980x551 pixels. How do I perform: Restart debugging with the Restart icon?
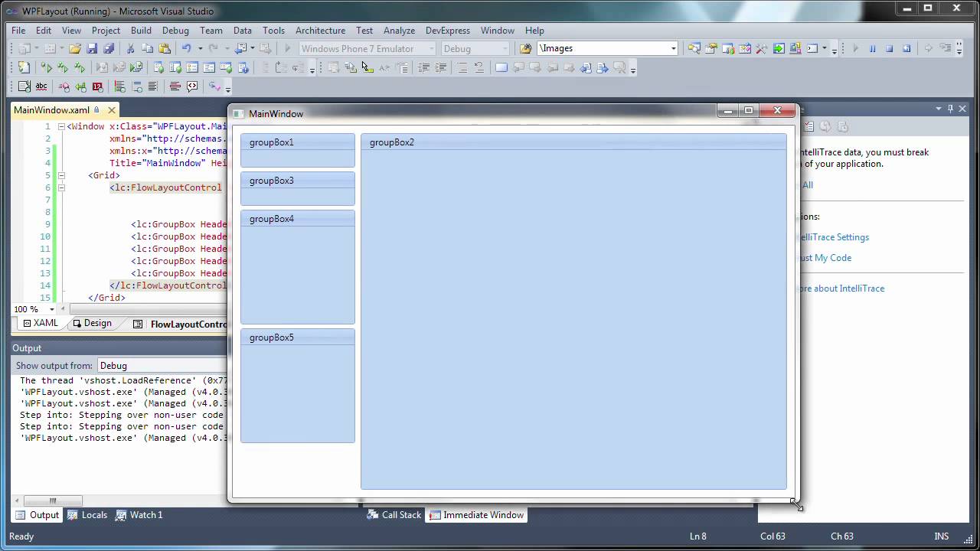[x=906, y=48]
